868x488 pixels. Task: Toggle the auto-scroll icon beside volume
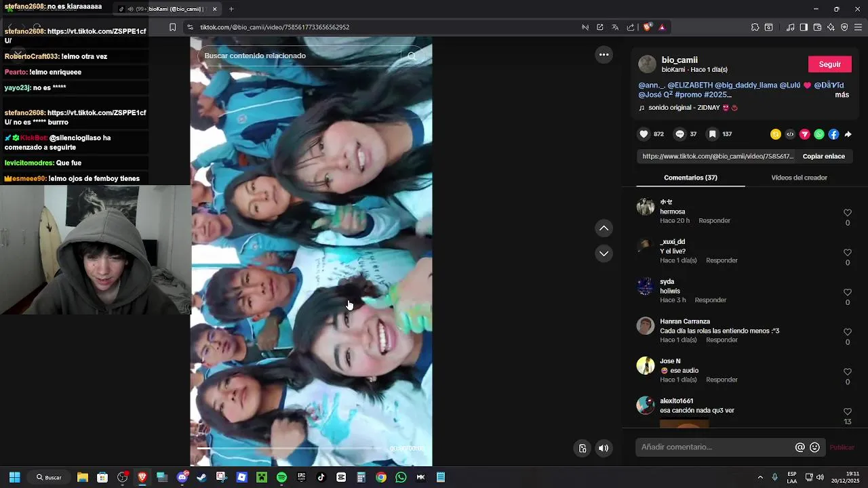click(x=583, y=448)
